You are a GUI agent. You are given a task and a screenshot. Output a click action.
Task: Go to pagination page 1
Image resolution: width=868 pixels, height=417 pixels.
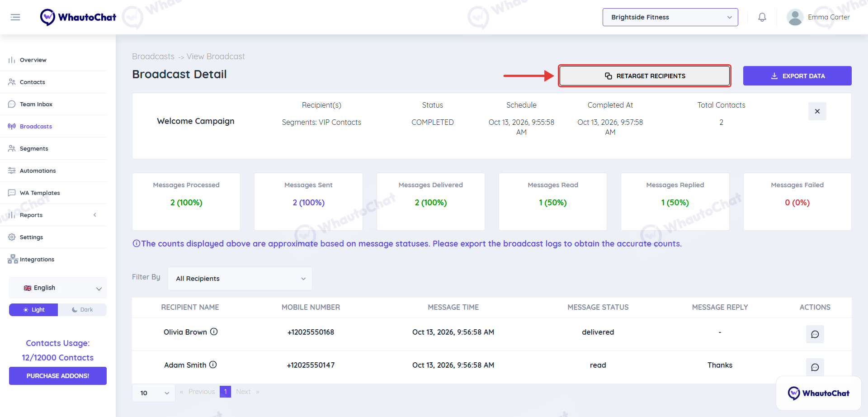click(x=225, y=392)
